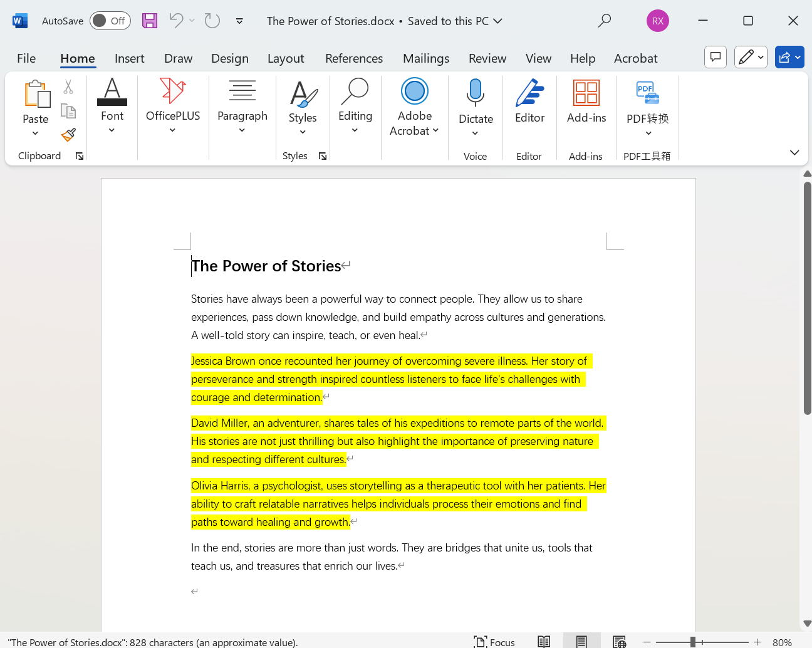Switch to Read Mode view
812x648 pixels.
(x=544, y=642)
